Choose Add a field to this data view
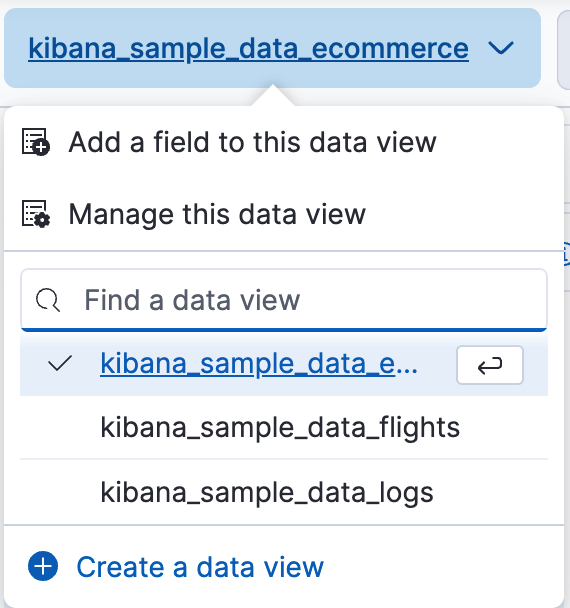This screenshot has width=570, height=608. (x=284, y=142)
